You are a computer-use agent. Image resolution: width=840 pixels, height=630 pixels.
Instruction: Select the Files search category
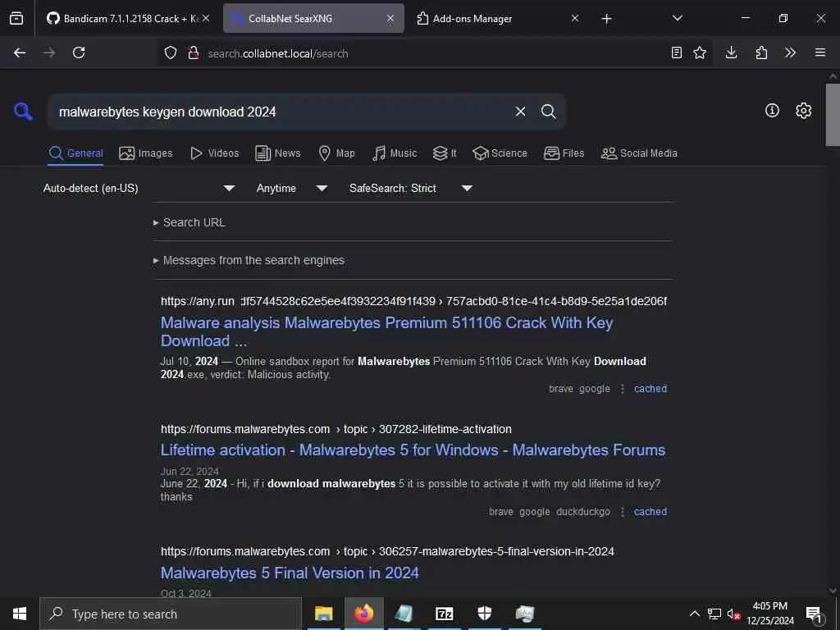(564, 153)
